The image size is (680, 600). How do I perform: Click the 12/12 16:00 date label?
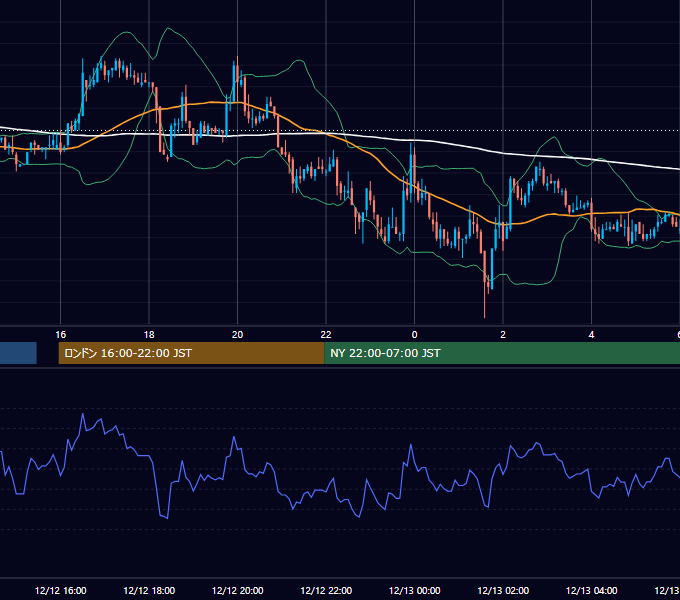60,590
